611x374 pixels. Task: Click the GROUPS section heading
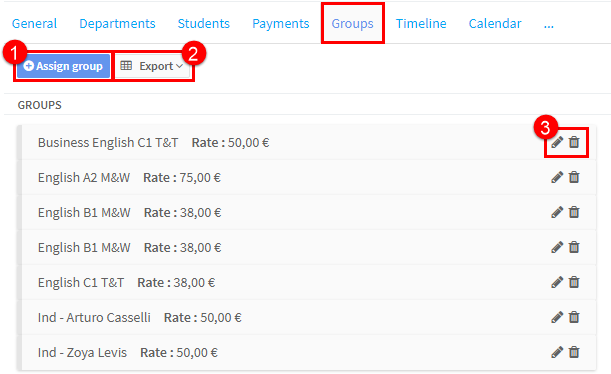point(40,105)
